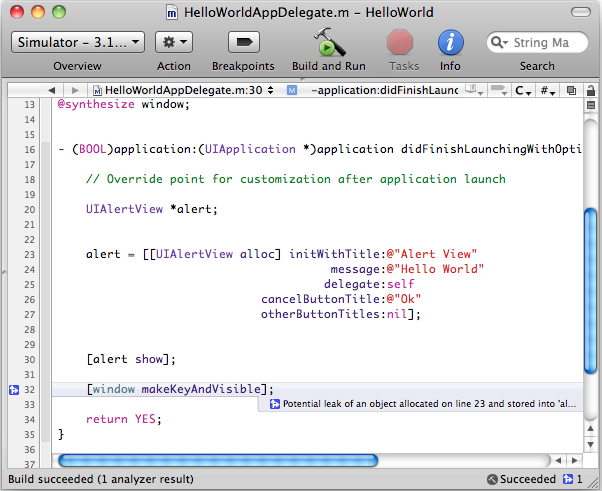The height and width of the screenshot is (491, 602).
Task: Click the vertical scroll up arrow
Action: 591,429
